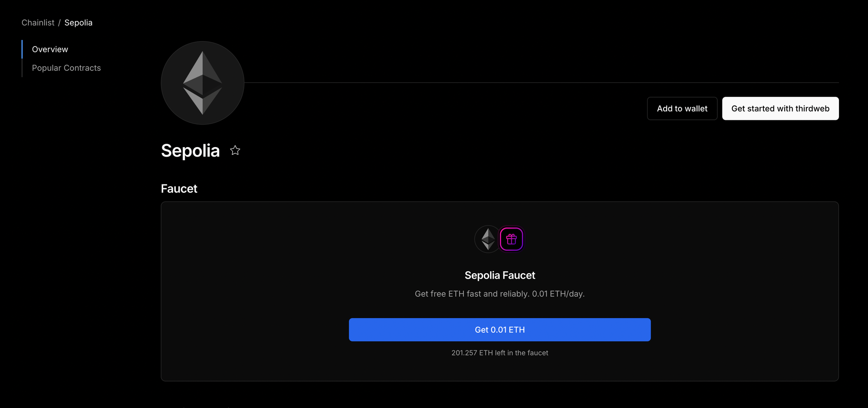Click the pink gift icon on the faucet card
Screen dimensions: 868x408
[x=511, y=239]
